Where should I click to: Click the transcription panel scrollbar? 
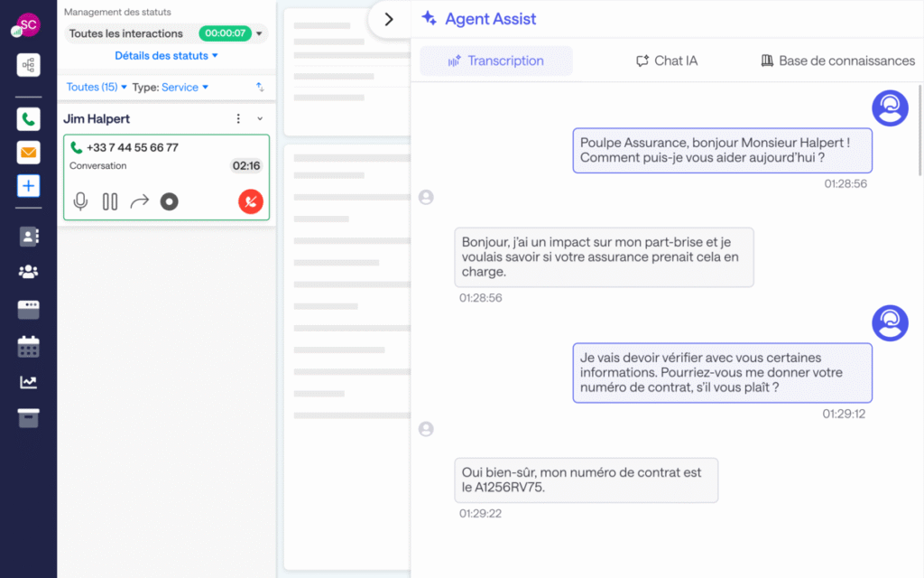click(x=919, y=135)
